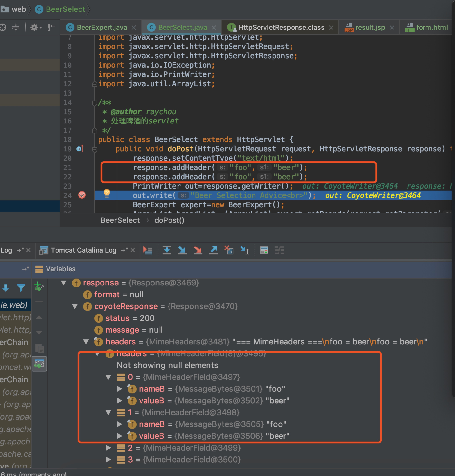This screenshot has width=455, height=476.
Task: Click the Force Step Into red arrow
Action: coord(198,250)
